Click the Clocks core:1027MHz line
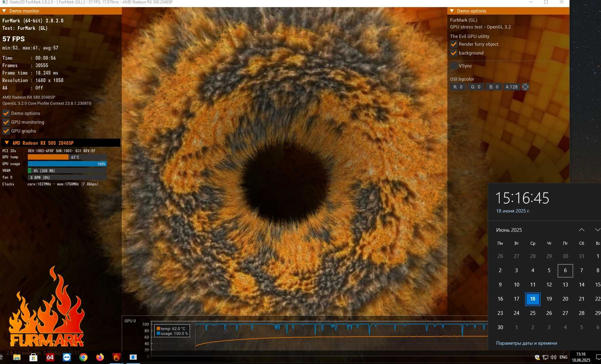Image resolution: width=601 pixels, height=364 pixels. pyautogui.click(x=50, y=184)
